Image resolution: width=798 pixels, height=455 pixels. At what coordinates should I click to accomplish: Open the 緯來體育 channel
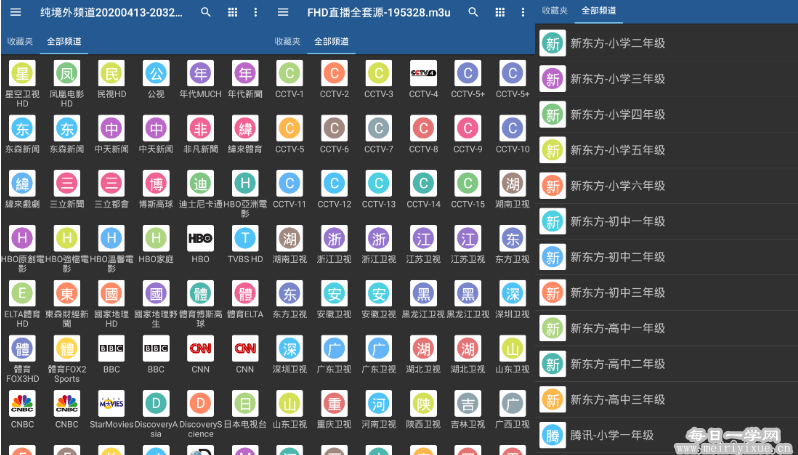tap(245, 134)
